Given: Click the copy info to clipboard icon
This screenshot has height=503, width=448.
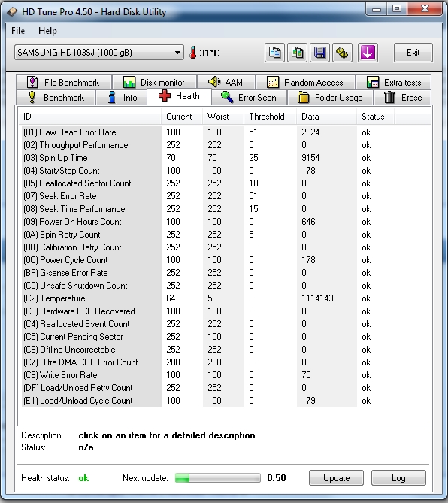Looking at the screenshot, I should [274, 53].
